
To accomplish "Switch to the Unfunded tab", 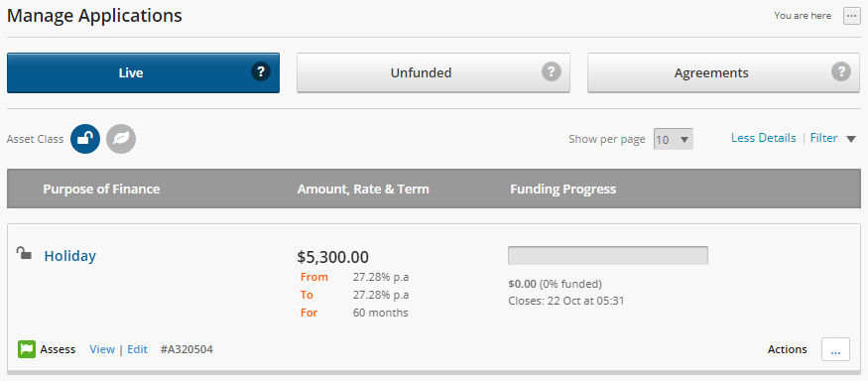I will click(x=434, y=72).
